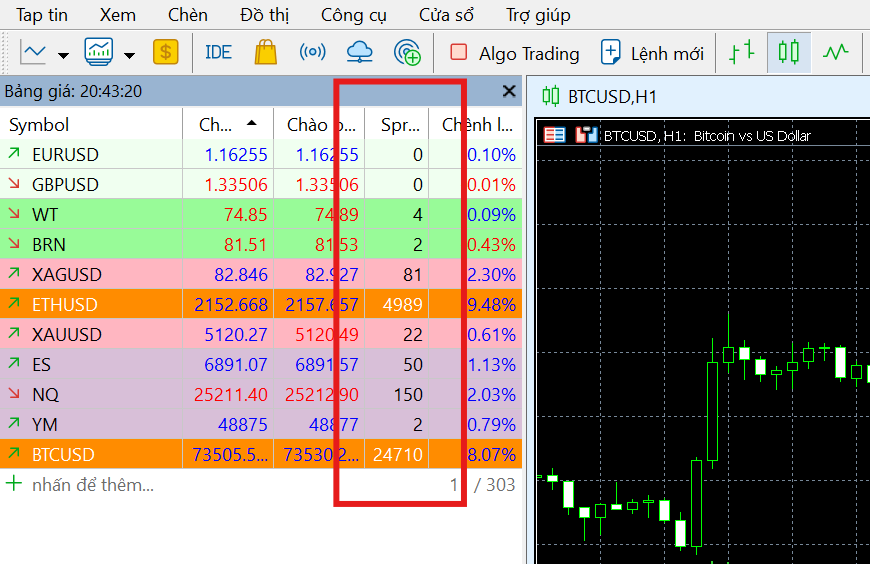Click the BTCUSD change 8.07%
The height and width of the screenshot is (564, 870).
coord(492,455)
